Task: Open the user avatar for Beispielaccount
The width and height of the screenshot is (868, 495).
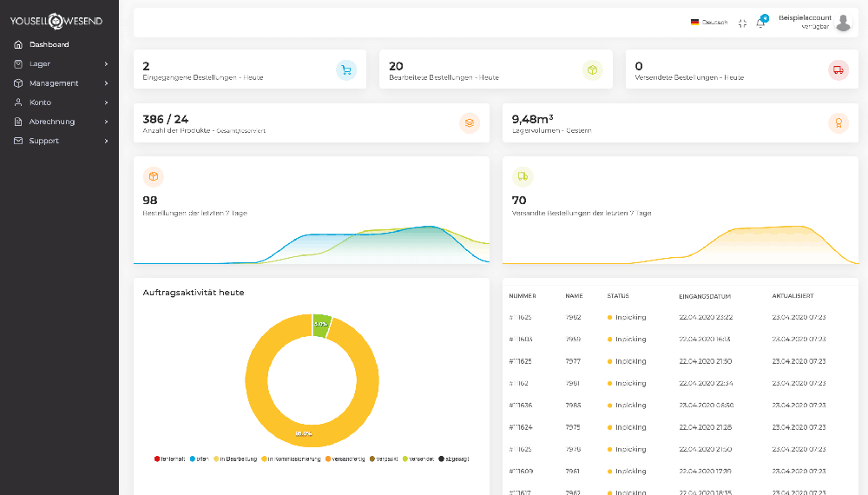Action: [x=843, y=23]
